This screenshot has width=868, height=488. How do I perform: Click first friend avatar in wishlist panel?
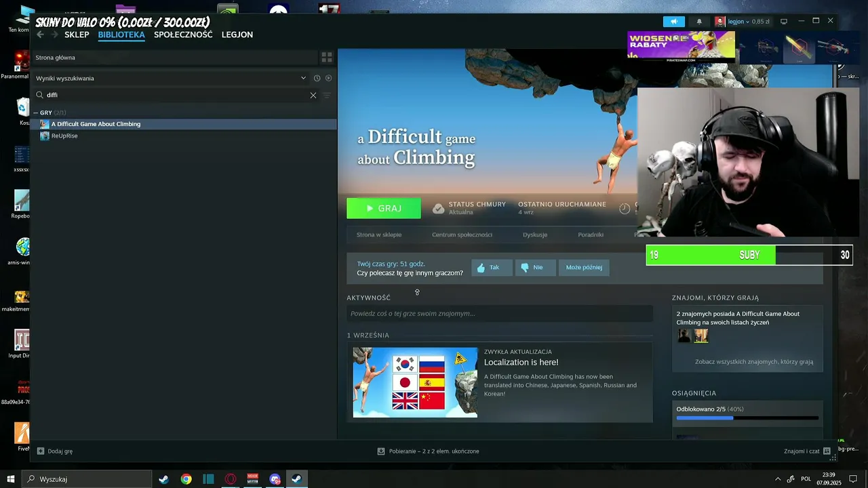[x=684, y=335]
